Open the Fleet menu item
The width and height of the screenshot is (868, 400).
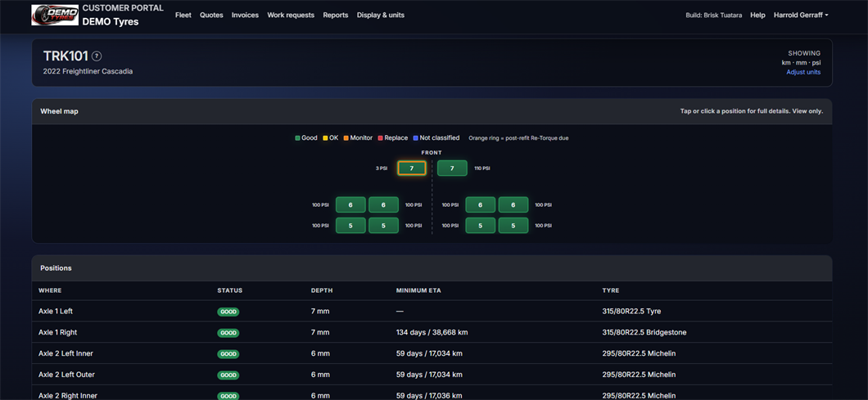point(183,15)
